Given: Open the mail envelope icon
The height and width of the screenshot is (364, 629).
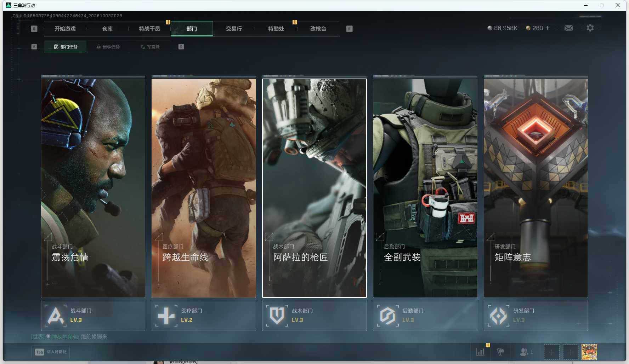Looking at the screenshot, I should tap(568, 28).
